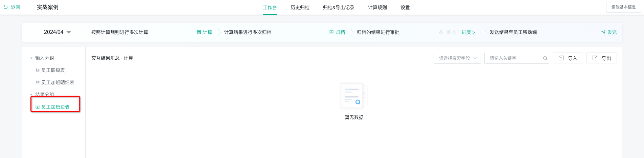Click the 暂无数据 empty-state illustration

(x=354, y=96)
